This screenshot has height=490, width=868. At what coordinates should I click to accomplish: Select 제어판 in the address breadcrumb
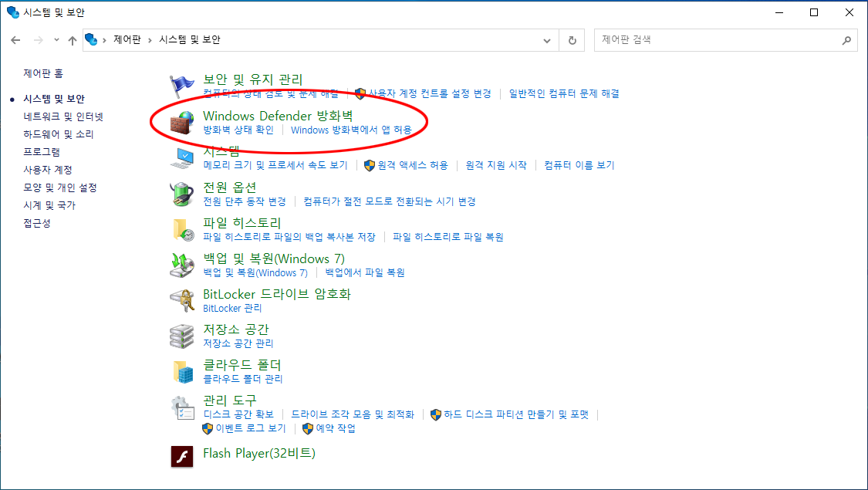[x=127, y=40]
